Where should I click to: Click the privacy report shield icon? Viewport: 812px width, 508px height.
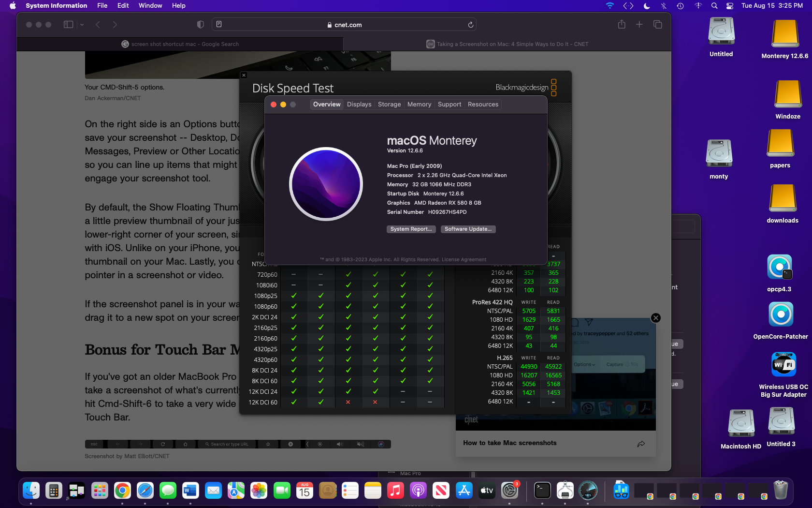coord(201,25)
